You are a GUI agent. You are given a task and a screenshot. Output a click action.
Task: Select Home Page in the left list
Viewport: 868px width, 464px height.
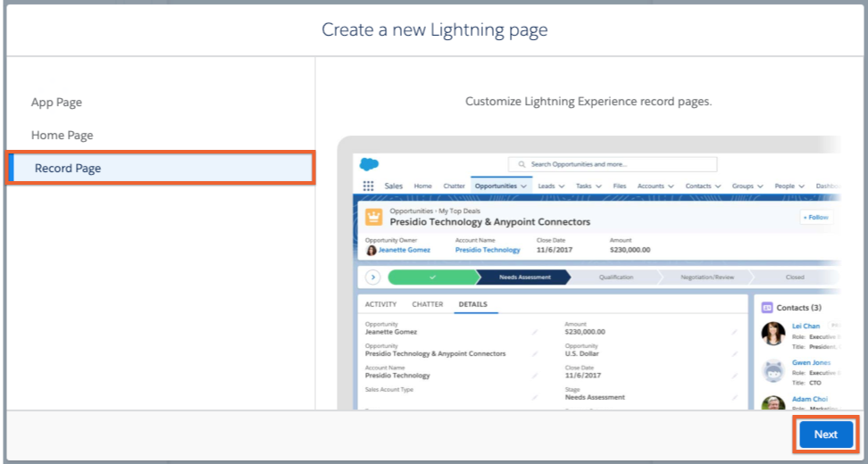pos(62,136)
